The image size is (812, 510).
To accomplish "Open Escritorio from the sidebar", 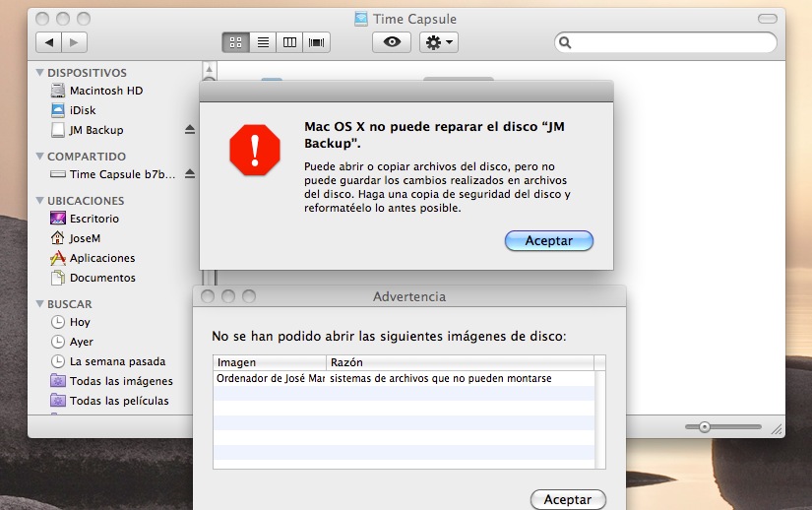I will point(85,219).
